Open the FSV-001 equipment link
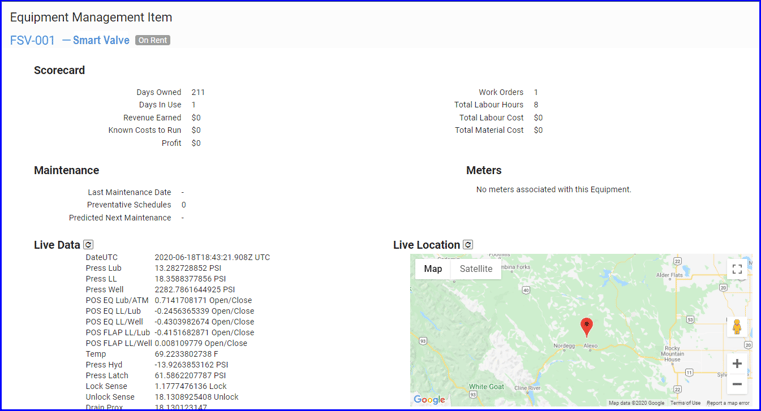 [33, 40]
